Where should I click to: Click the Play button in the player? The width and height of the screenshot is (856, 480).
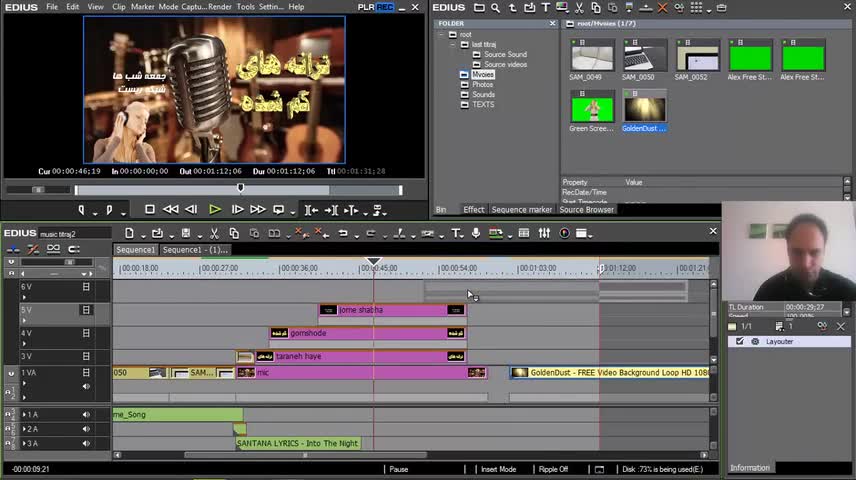point(214,210)
